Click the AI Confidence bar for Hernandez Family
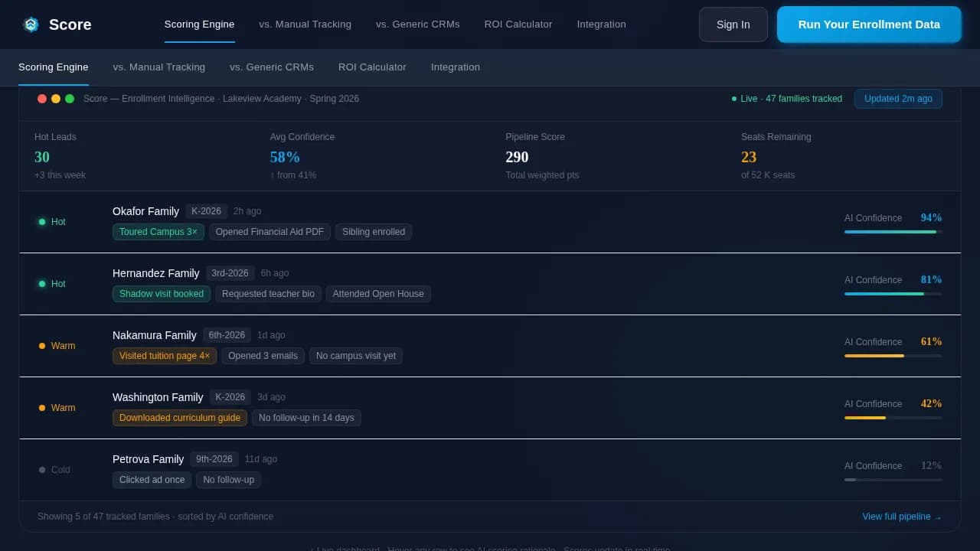 coord(893,293)
